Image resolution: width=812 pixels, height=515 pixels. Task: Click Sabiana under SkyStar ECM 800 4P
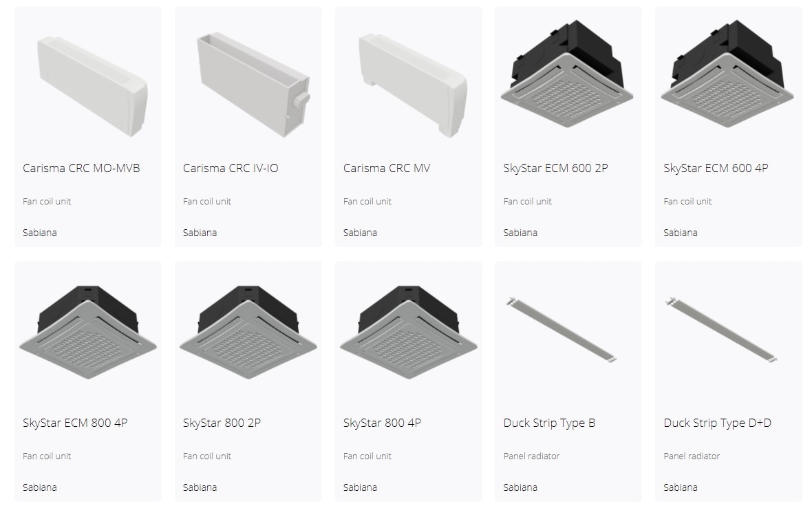point(39,488)
